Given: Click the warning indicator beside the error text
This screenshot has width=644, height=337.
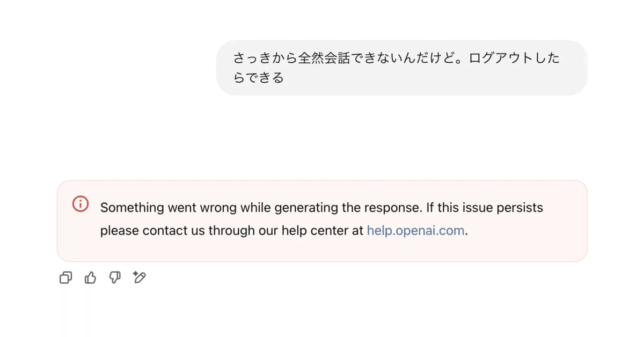Looking at the screenshot, I should click(79, 203).
